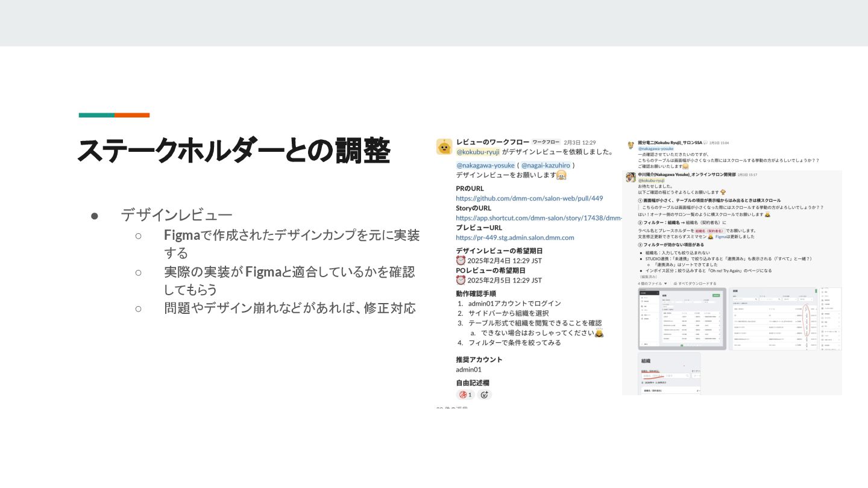Click step admin01アカウントでログイン
Viewport: 868px width, 488px height.
point(515,303)
